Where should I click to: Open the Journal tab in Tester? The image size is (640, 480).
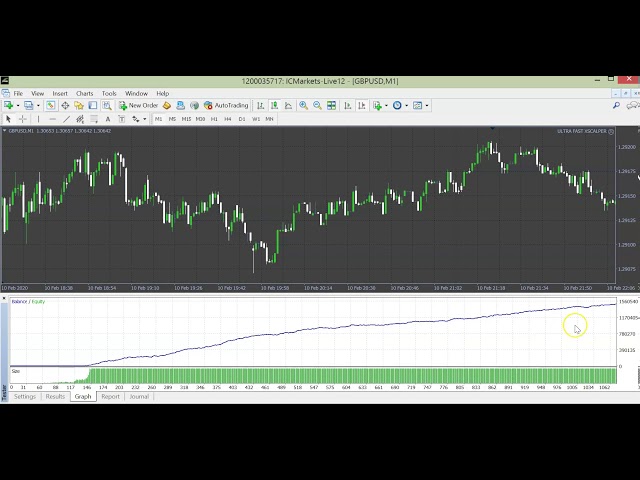(x=138, y=397)
